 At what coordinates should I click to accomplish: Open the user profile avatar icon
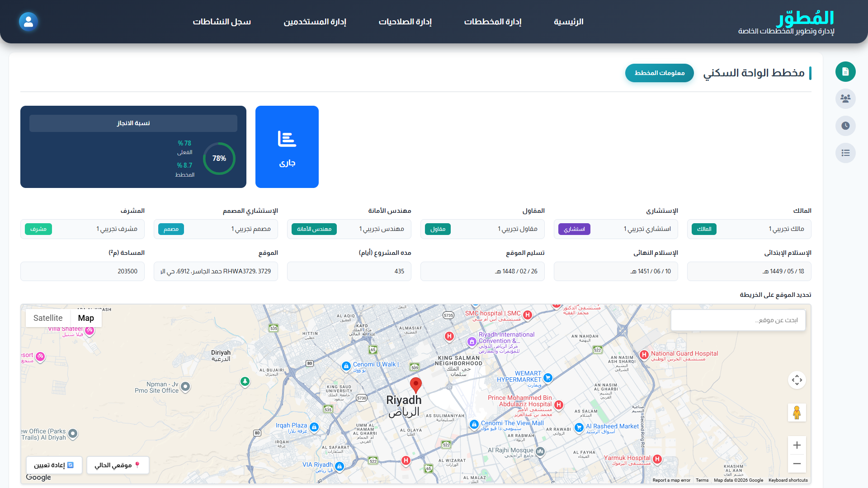click(x=28, y=21)
